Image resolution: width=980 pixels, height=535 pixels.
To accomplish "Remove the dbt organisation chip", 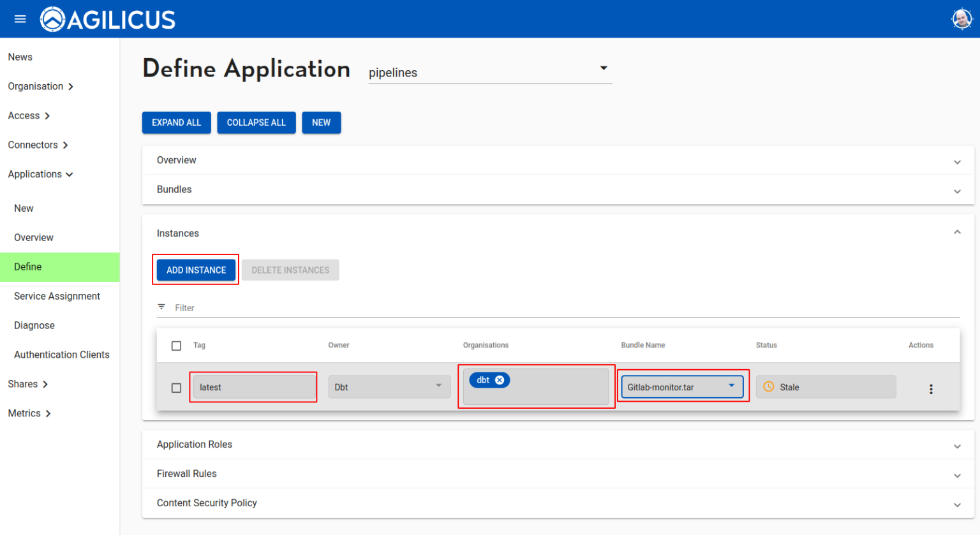I will point(499,379).
